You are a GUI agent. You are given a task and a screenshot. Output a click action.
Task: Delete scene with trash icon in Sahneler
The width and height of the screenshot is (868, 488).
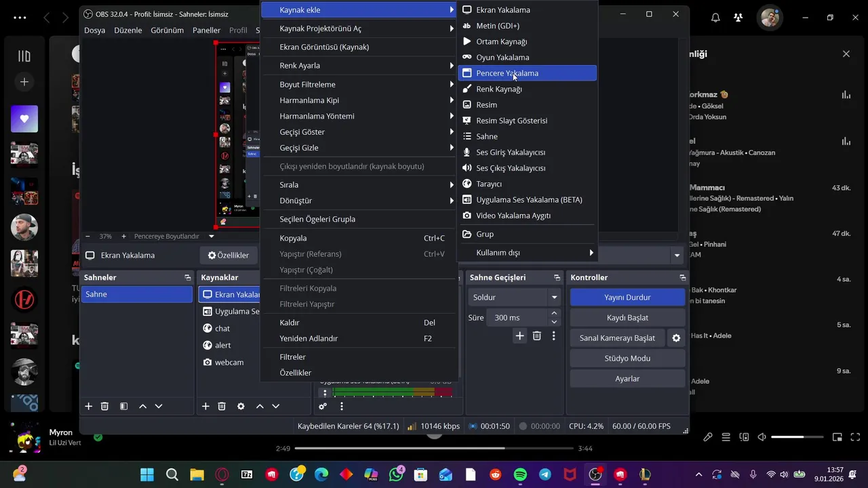click(104, 407)
